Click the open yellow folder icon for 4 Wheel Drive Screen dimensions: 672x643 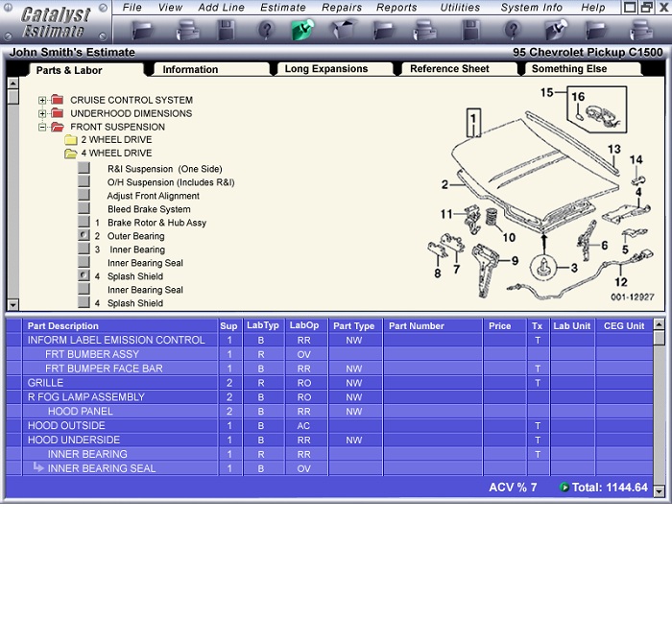(x=71, y=154)
